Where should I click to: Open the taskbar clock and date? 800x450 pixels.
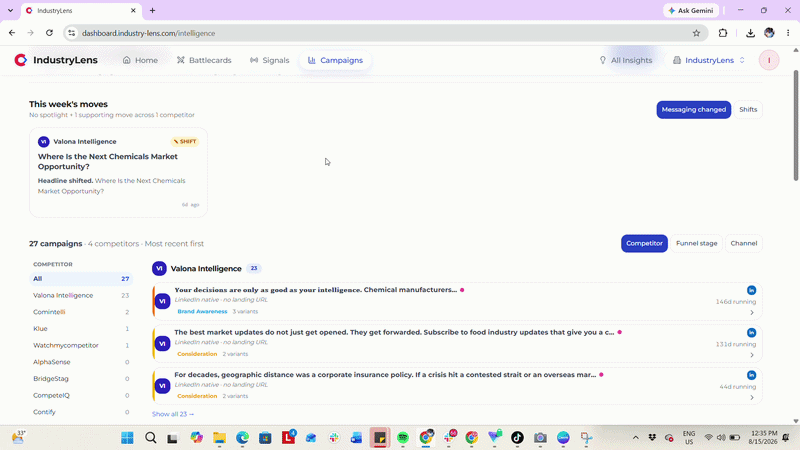click(764, 438)
